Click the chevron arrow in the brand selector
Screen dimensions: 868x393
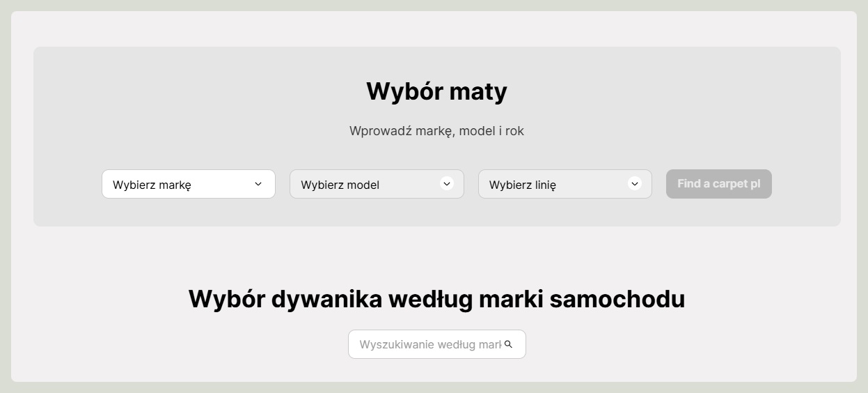[x=258, y=184]
